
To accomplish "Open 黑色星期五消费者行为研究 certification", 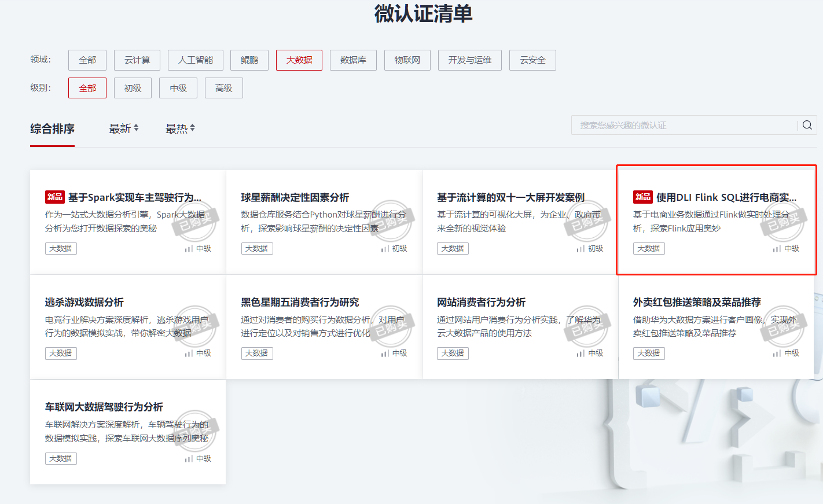I will pos(300,302).
